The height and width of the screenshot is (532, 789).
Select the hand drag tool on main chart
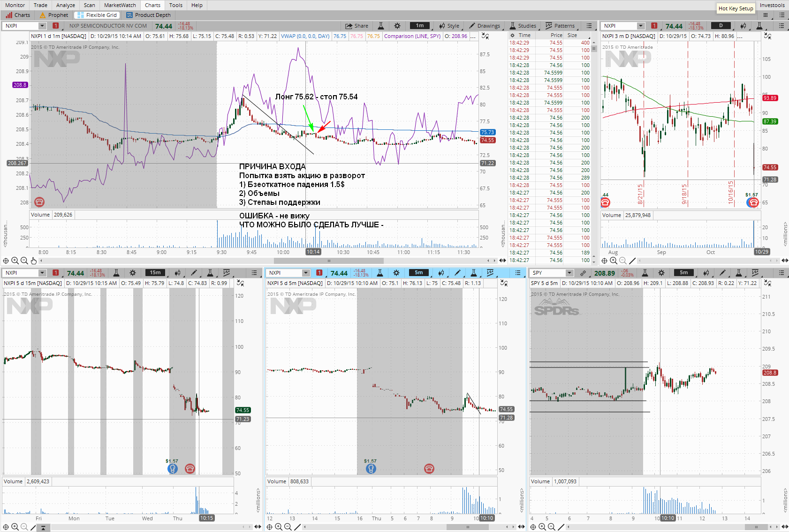tap(33, 261)
